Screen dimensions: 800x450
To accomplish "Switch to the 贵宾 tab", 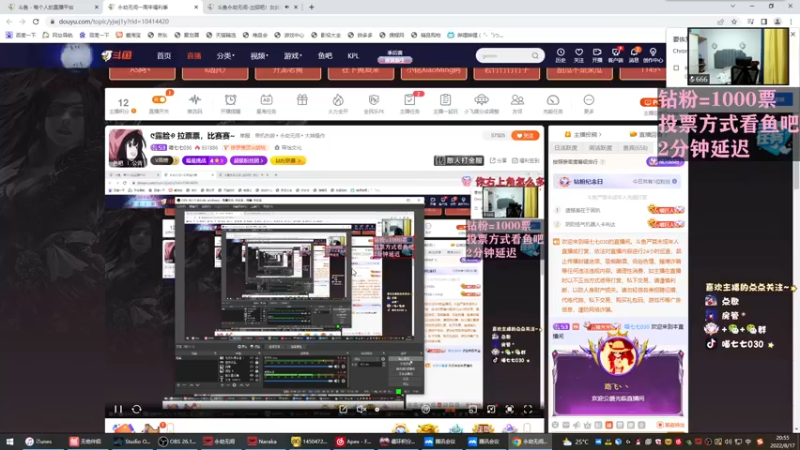I will click(635, 148).
